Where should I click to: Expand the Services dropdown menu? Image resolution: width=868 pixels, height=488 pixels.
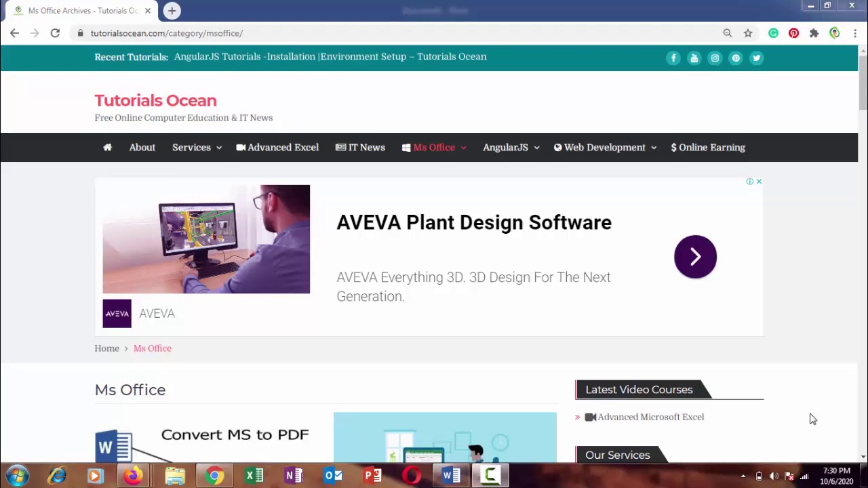(197, 148)
